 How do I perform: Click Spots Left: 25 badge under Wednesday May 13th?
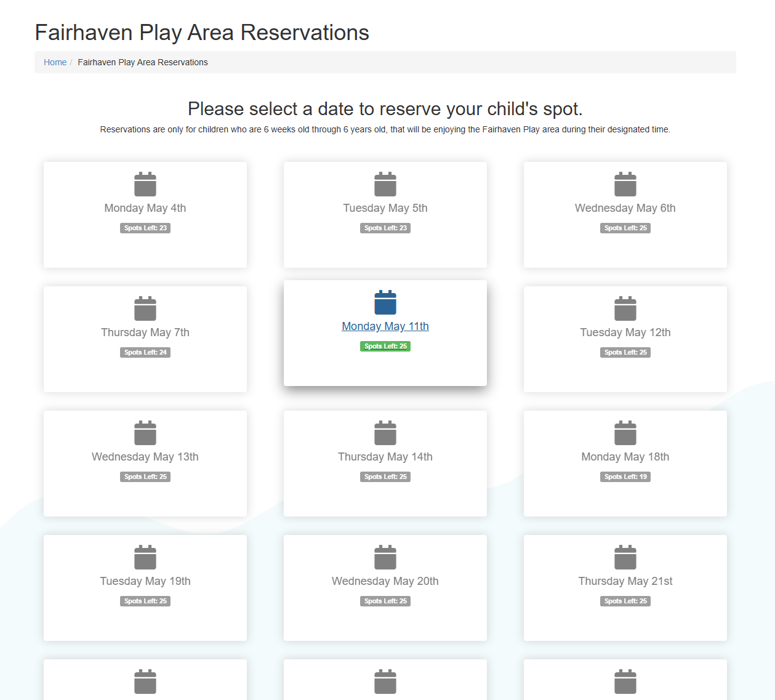point(145,477)
